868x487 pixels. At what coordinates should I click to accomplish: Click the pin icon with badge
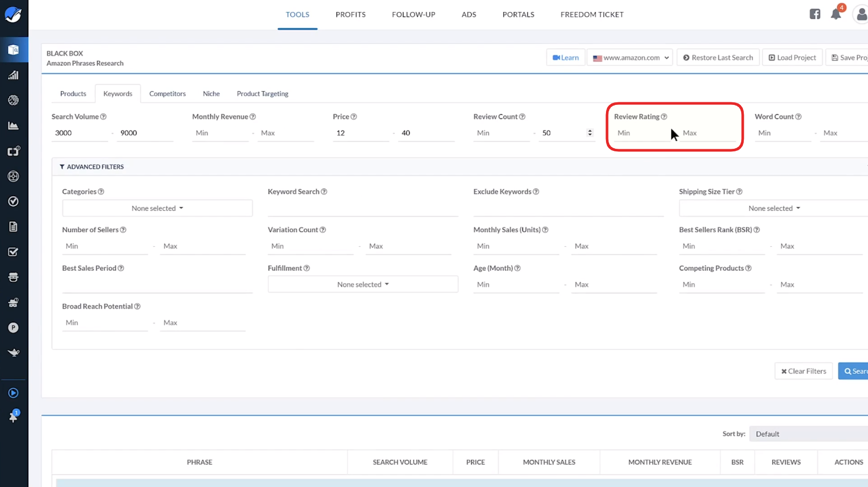(14, 416)
